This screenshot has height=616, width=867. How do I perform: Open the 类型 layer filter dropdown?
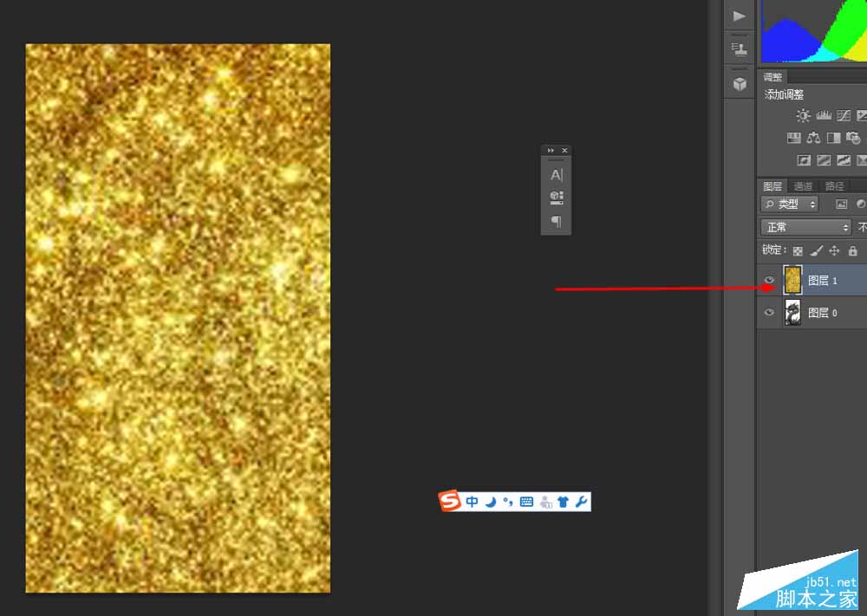click(x=790, y=204)
